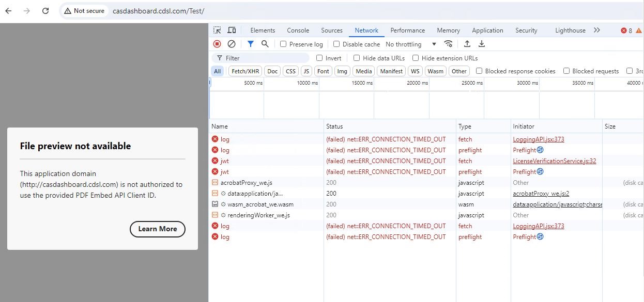Image resolution: width=644 pixels, height=302 pixels.
Task: Select the inspect element picker tool
Action: pyautogui.click(x=218, y=30)
